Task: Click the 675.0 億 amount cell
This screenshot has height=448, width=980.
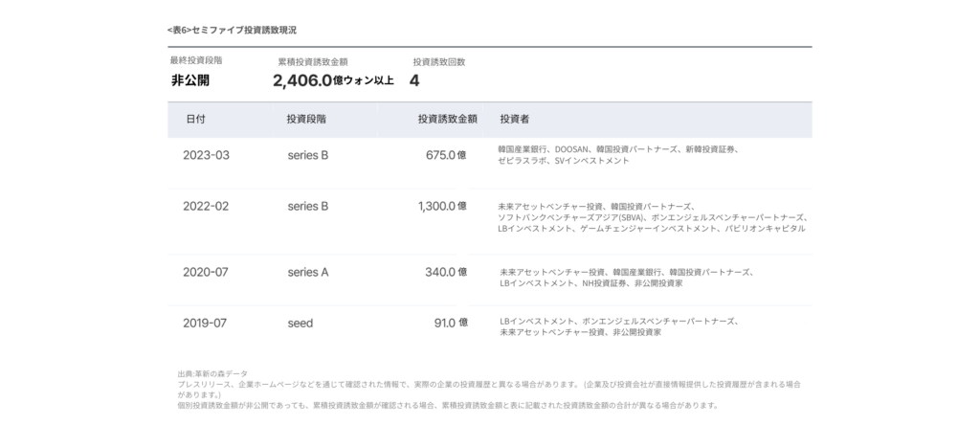Action: tap(446, 155)
